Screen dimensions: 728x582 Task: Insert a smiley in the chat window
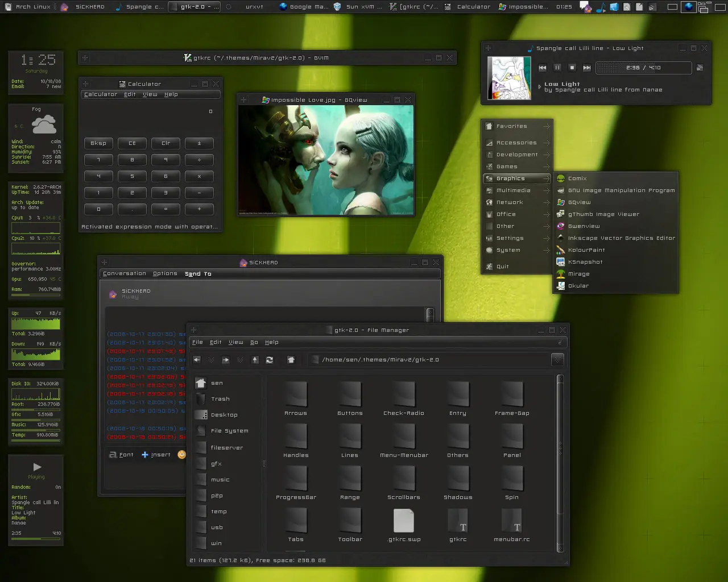pyautogui.click(x=182, y=455)
